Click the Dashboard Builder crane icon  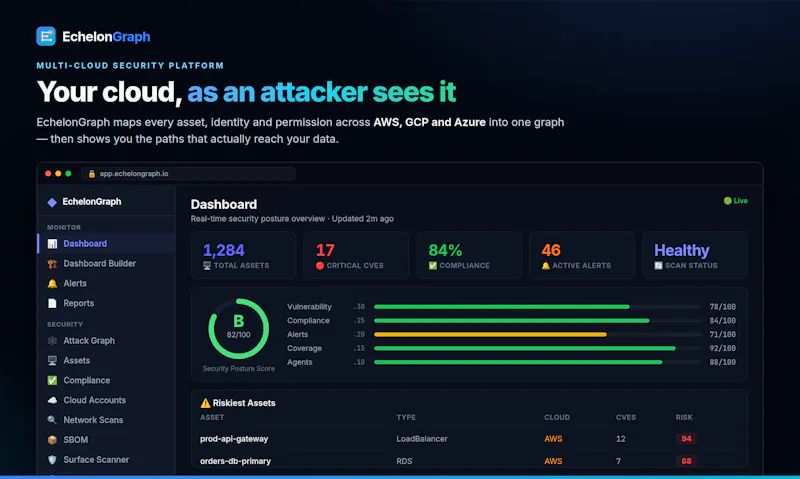tap(52, 264)
